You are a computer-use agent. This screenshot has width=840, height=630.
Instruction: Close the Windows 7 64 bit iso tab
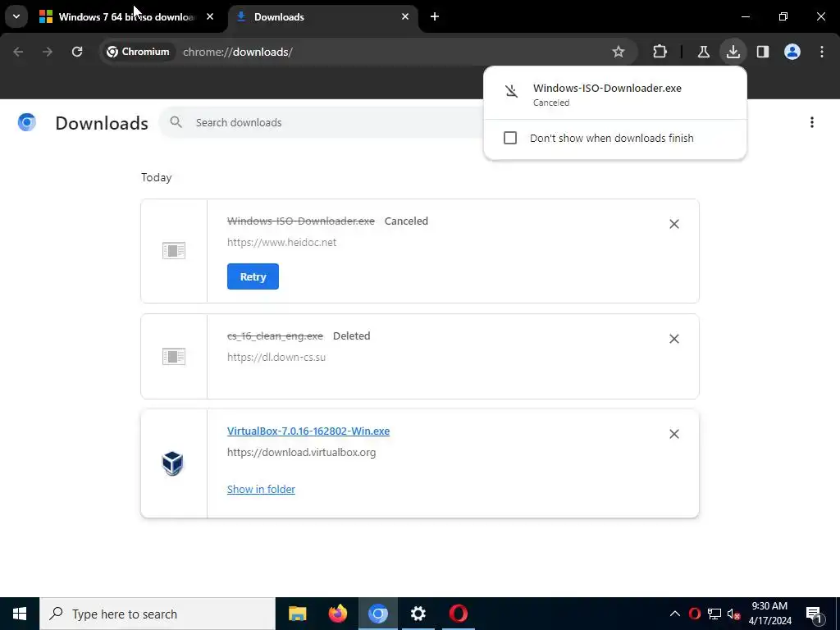[210, 16]
